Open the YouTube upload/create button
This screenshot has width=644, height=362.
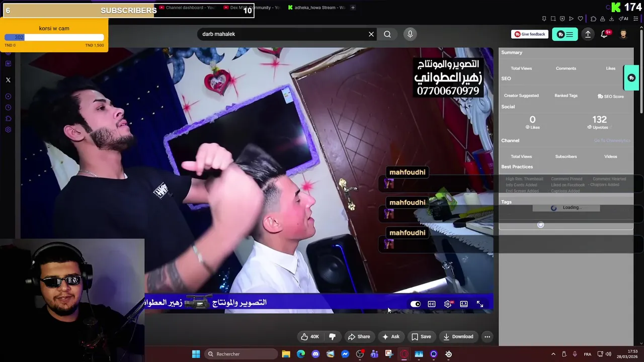point(588,34)
